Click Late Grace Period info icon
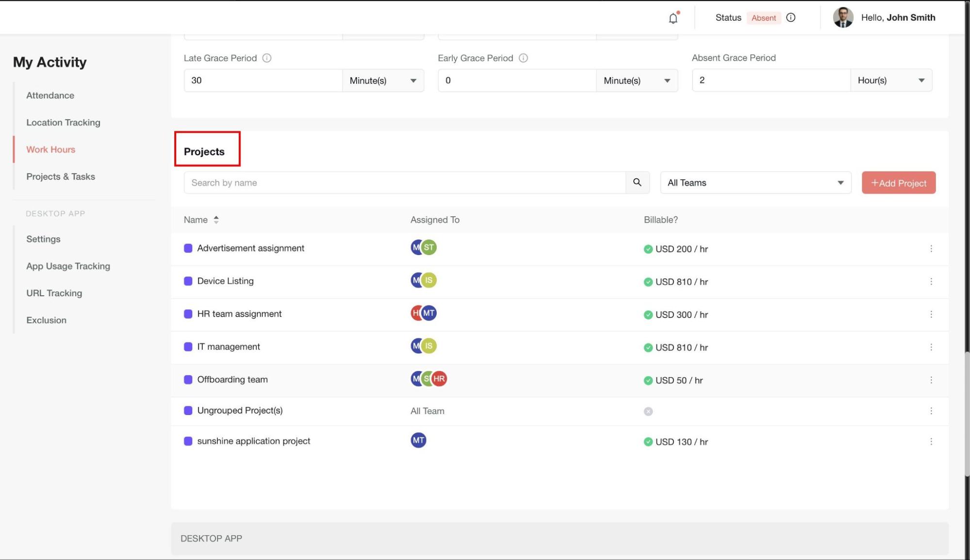 267,58
